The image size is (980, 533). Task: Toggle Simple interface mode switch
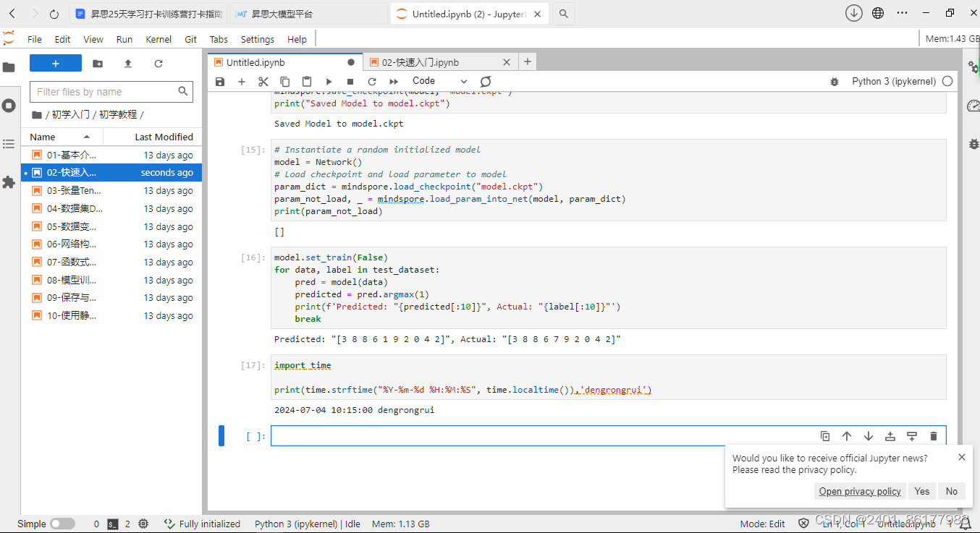tap(62, 524)
